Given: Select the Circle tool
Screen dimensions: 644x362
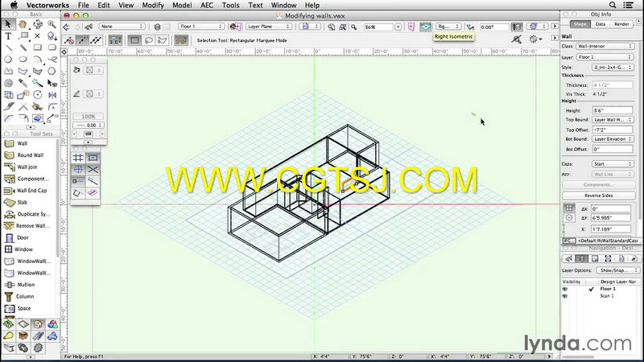Looking at the screenshot, I should [8, 60].
